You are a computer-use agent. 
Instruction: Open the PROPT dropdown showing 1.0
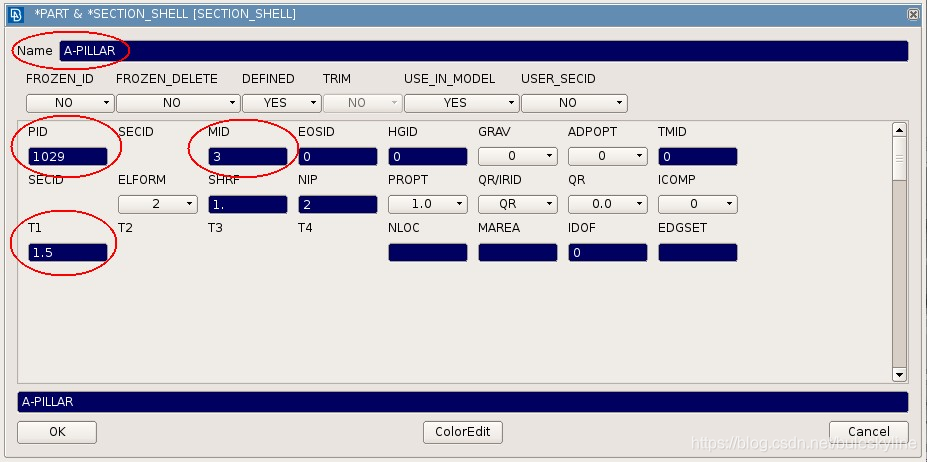[x=427, y=204]
